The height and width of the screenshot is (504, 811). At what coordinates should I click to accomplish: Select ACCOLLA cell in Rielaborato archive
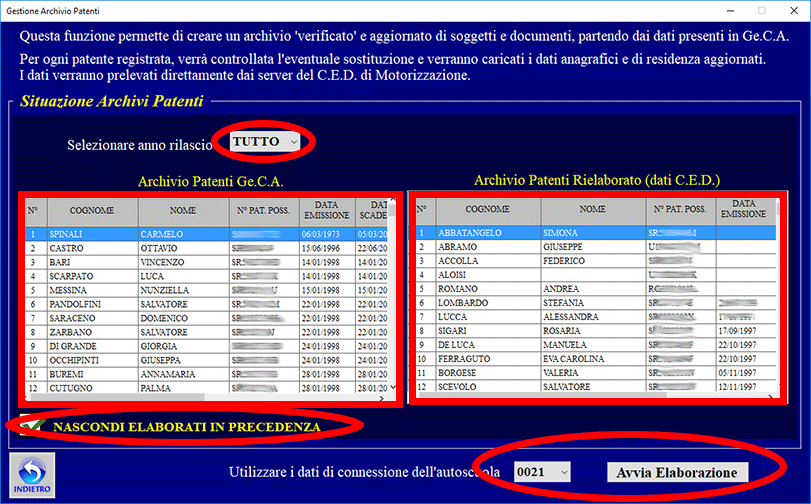tap(488, 261)
